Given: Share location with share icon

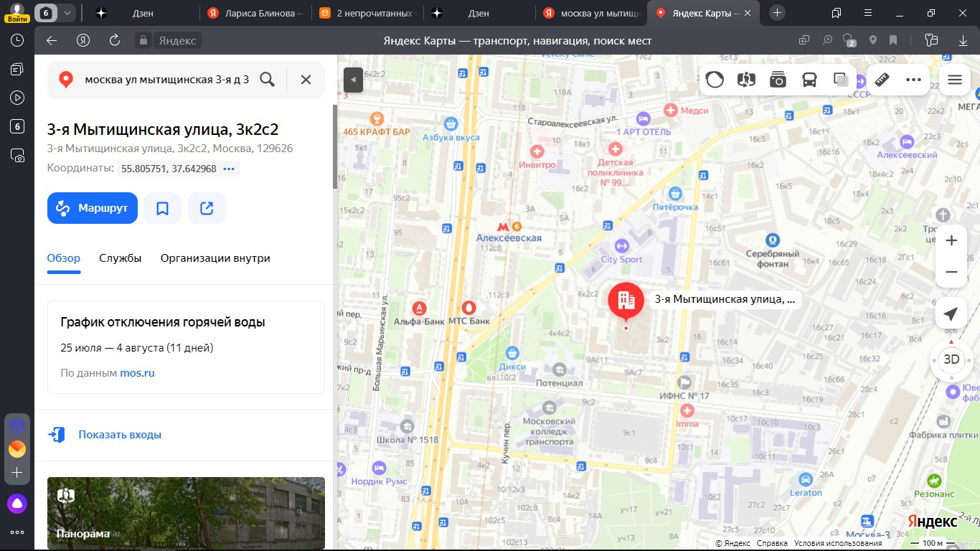Looking at the screenshot, I should (207, 208).
